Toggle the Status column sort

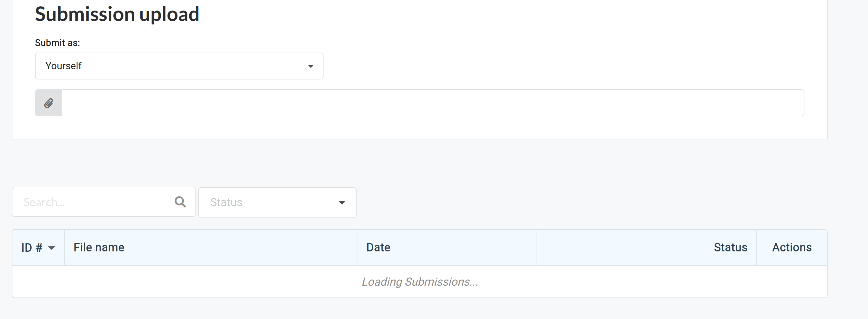click(730, 247)
